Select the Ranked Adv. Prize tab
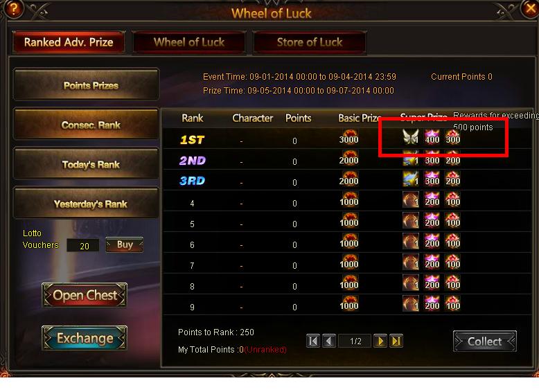The image size is (539, 392). coord(69,42)
